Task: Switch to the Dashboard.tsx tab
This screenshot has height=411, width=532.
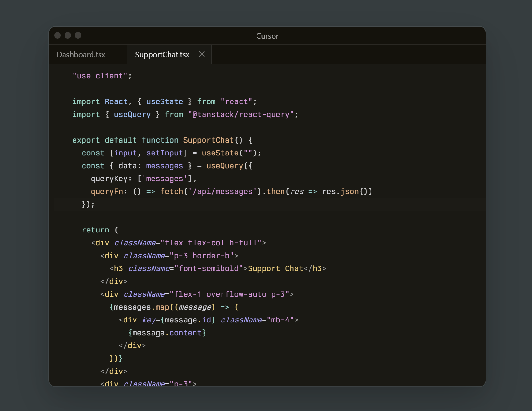Action: (81, 55)
